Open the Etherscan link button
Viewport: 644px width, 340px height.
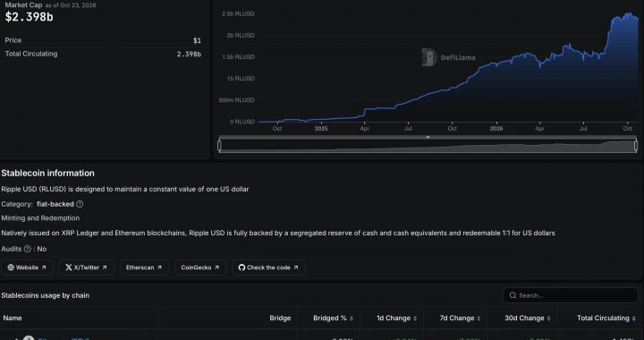(x=144, y=268)
